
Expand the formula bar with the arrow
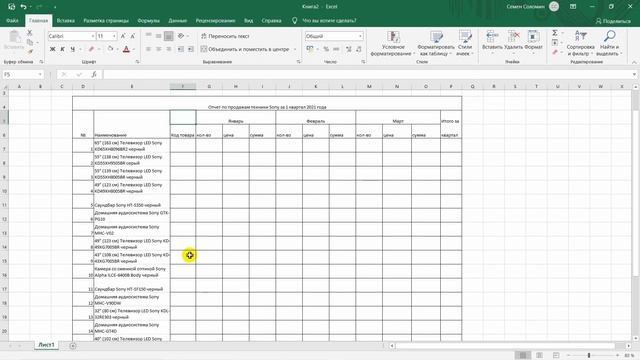[634, 74]
